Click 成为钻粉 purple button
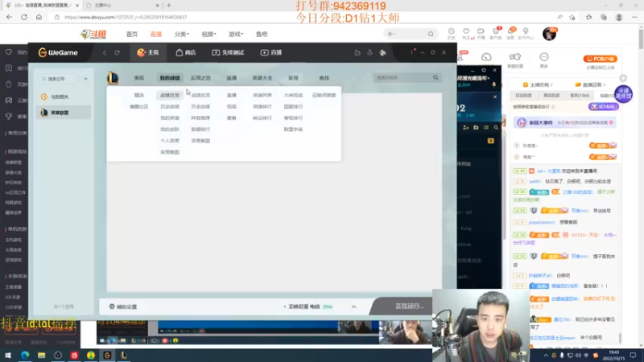Viewport: 644px width, 362px height. click(x=603, y=106)
